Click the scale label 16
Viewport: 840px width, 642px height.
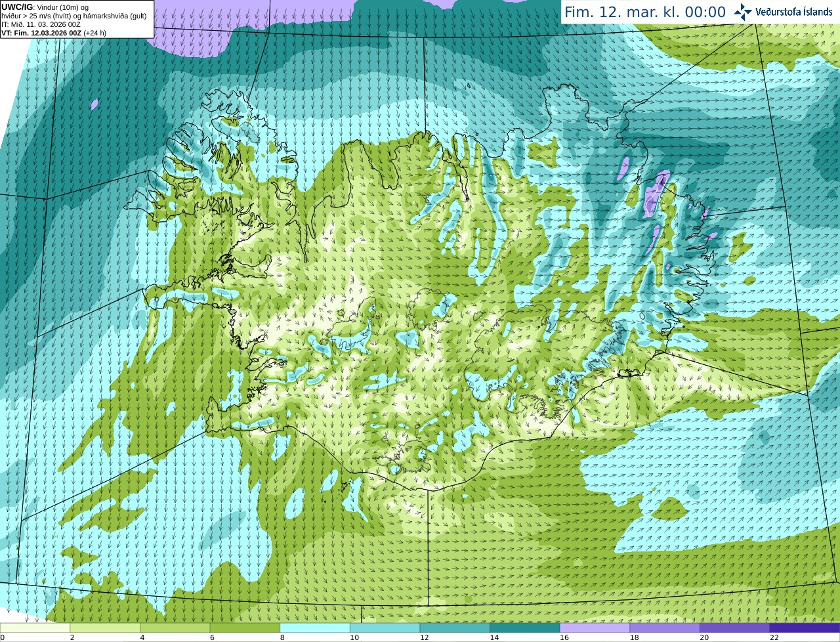pyautogui.click(x=564, y=637)
